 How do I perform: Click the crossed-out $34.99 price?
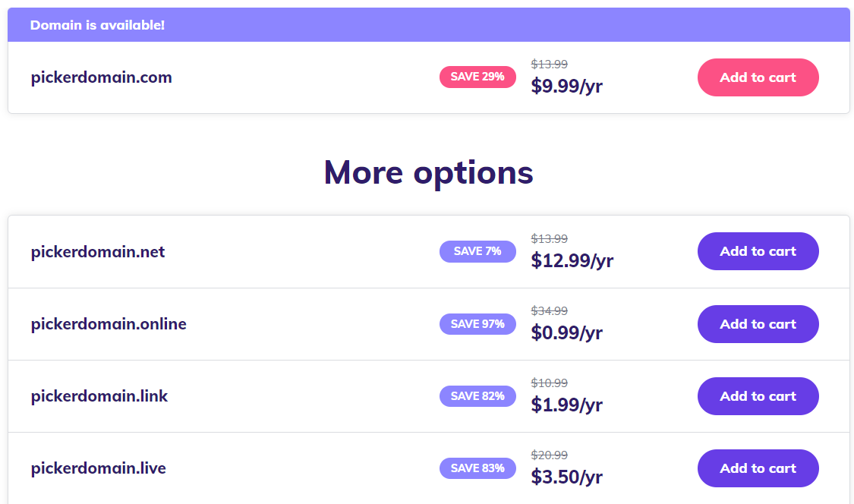[x=550, y=310]
